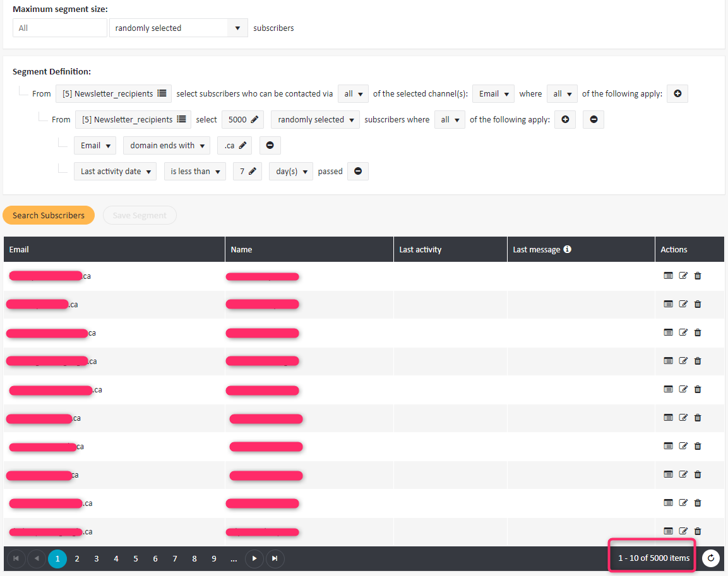Open the 'domain ends with' operator dropdown
728x576 pixels.
coord(167,145)
